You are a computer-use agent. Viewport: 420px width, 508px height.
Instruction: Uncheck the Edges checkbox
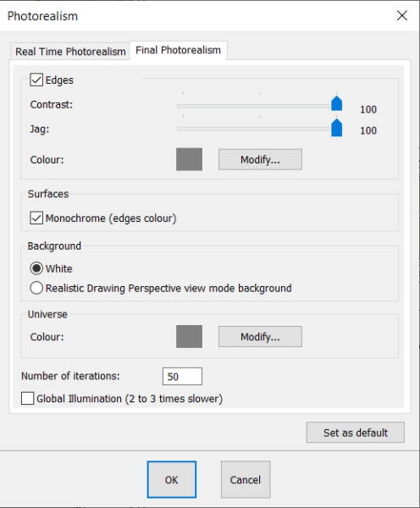coord(36,80)
